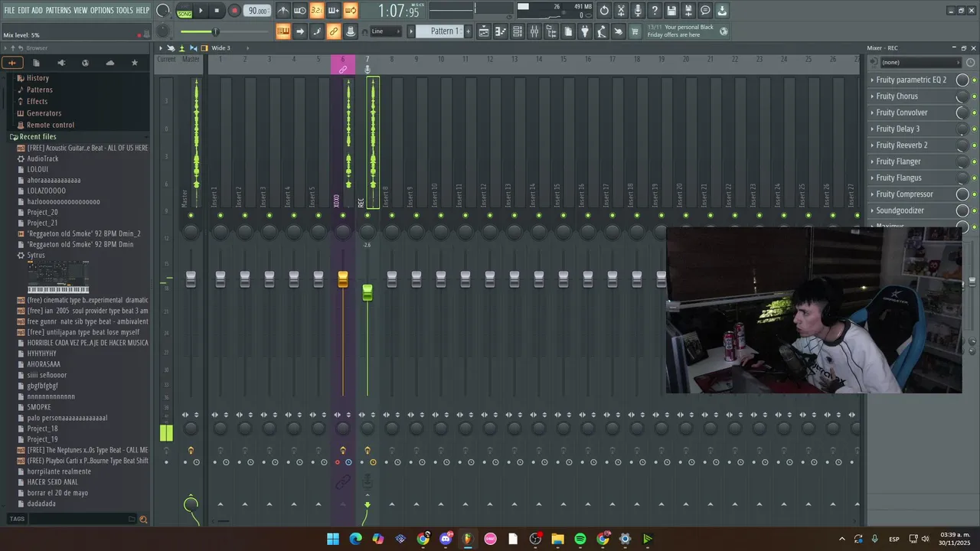Click the Save project floppy icon
The height and width of the screenshot is (551, 980).
pos(671,11)
